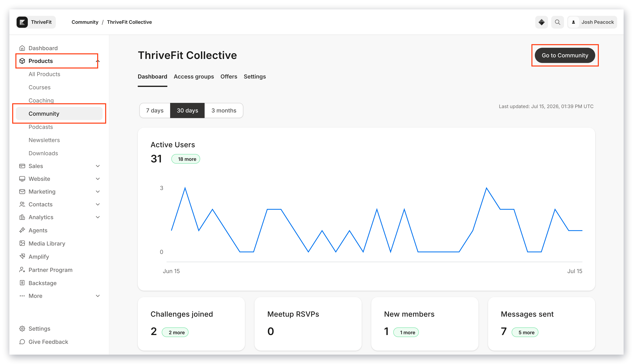This screenshot has width=633, height=364.
Task: Expand the More section chevron
Action: point(98,296)
